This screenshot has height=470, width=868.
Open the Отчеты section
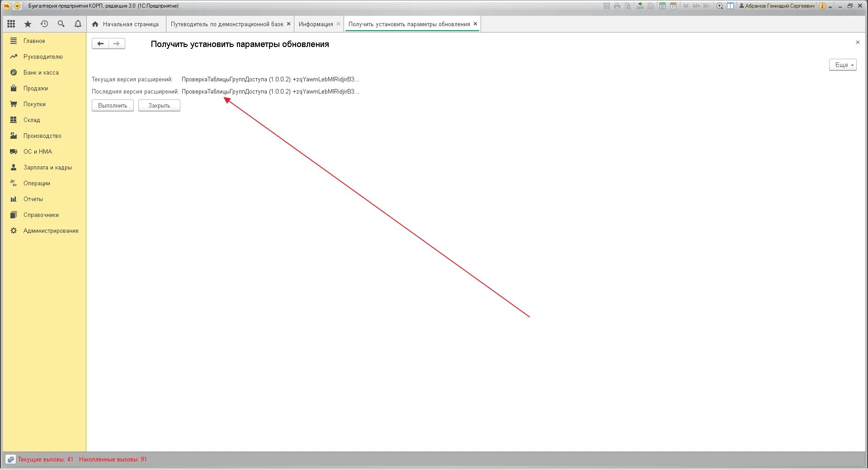click(x=44, y=199)
